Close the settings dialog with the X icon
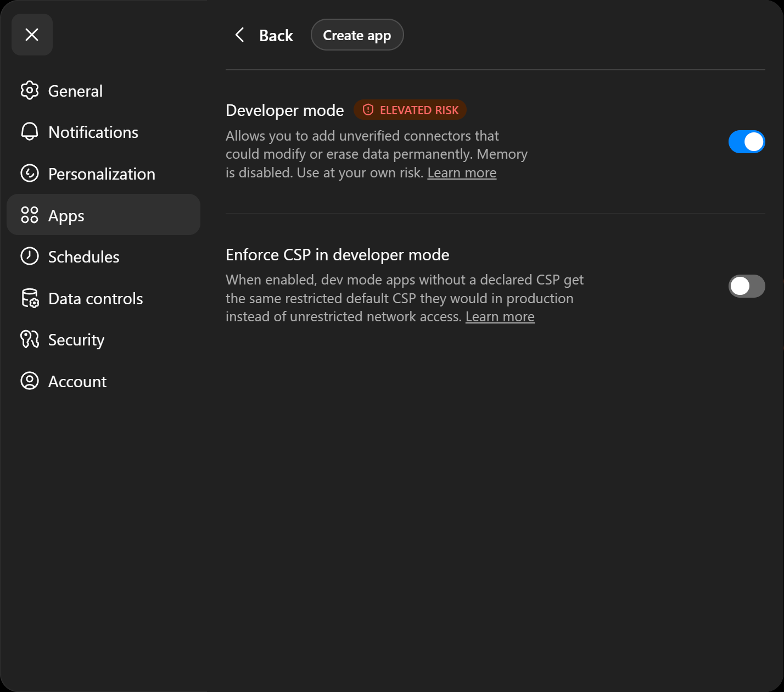This screenshot has height=692, width=784. (32, 35)
